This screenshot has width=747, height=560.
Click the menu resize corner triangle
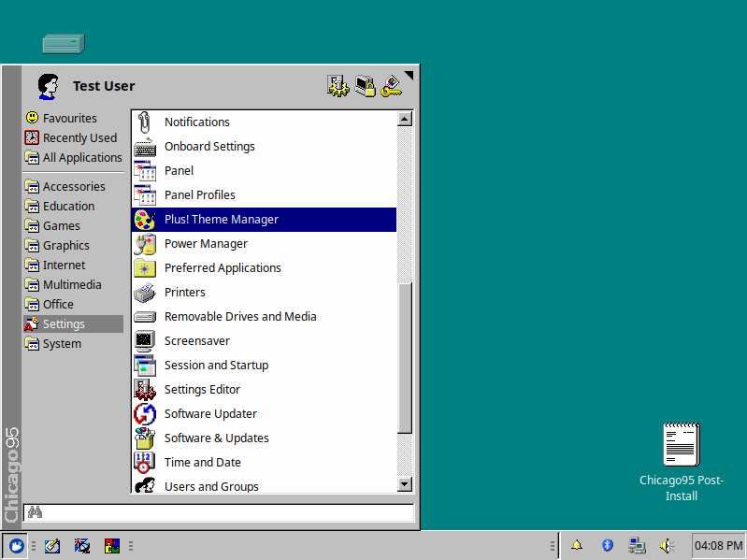pos(409,75)
